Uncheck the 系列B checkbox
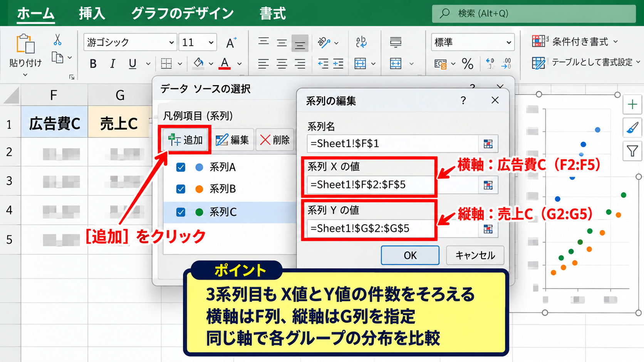Screen dimensions: 644x362 point(181,189)
